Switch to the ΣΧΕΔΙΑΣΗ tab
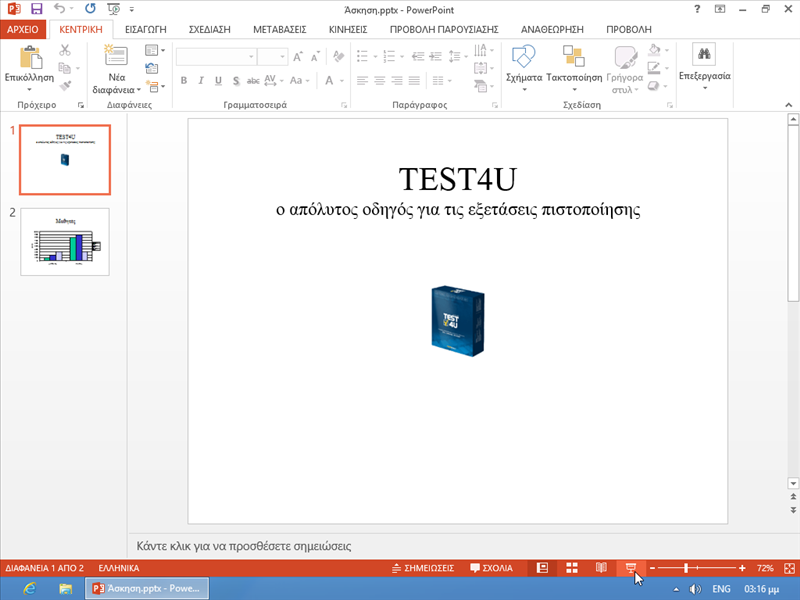The image size is (800, 600). coord(210,30)
